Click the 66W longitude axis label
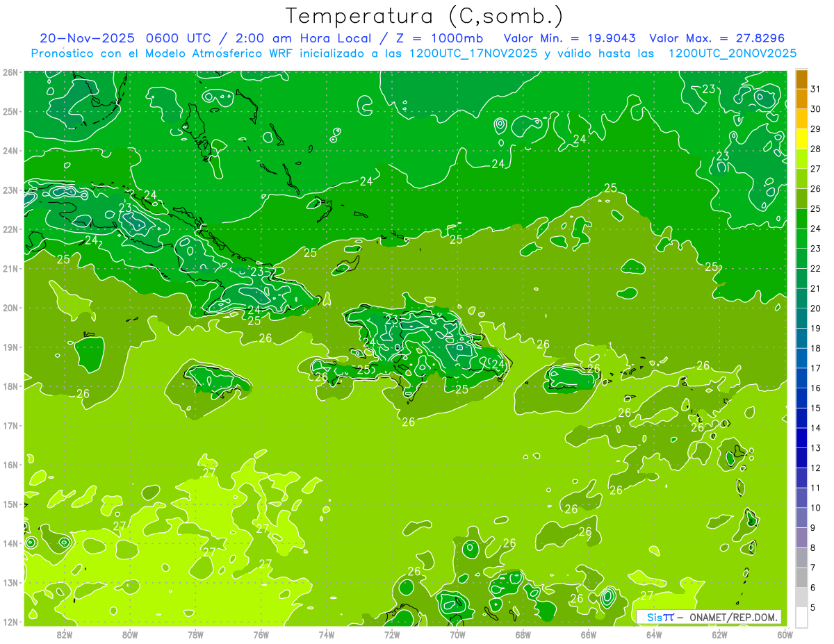The image size is (834, 644). (588, 634)
